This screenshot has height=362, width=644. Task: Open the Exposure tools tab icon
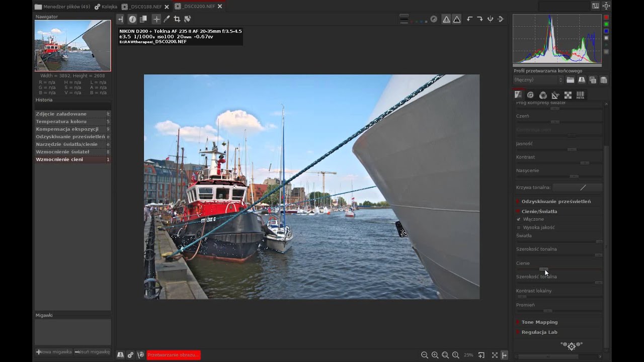518,95
